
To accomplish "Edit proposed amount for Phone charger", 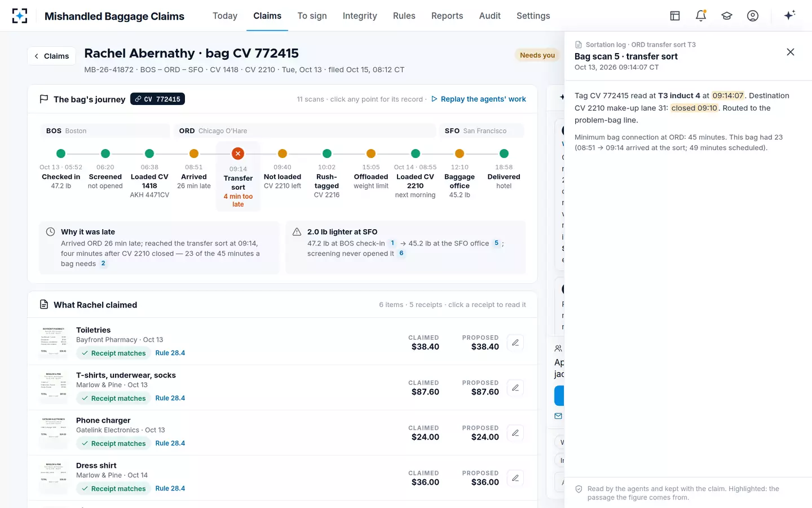I will click(x=515, y=433).
